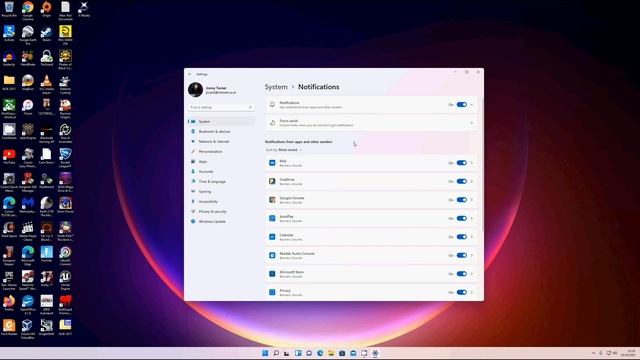The width and height of the screenshot is (640, 360).
Task: Open Realtek Audio Console details chevron
Action: (x=472, y=255)
